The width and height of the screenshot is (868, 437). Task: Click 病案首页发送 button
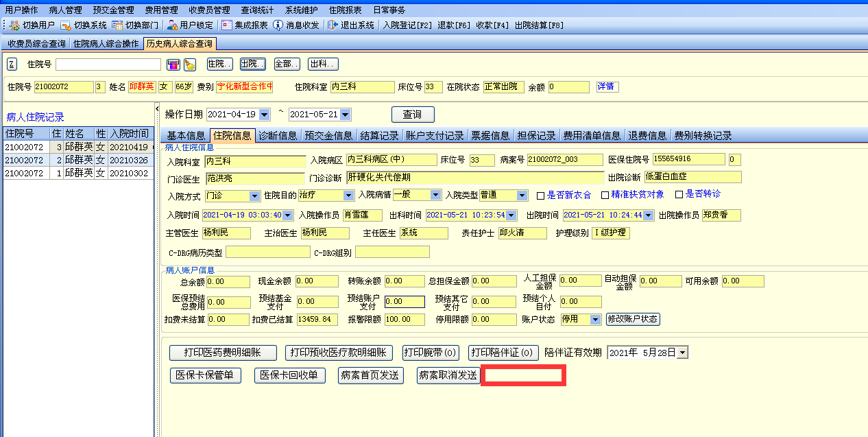point(371,375)
